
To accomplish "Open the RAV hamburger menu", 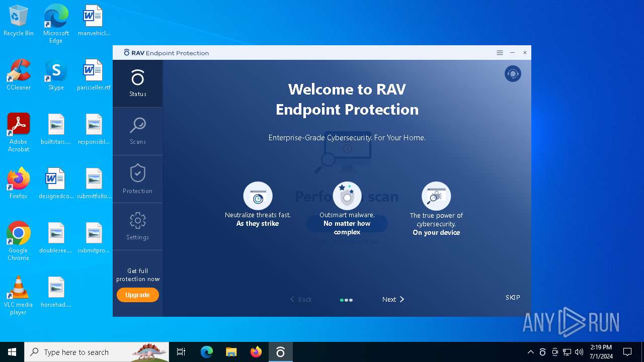I will [x=500, y=53].
